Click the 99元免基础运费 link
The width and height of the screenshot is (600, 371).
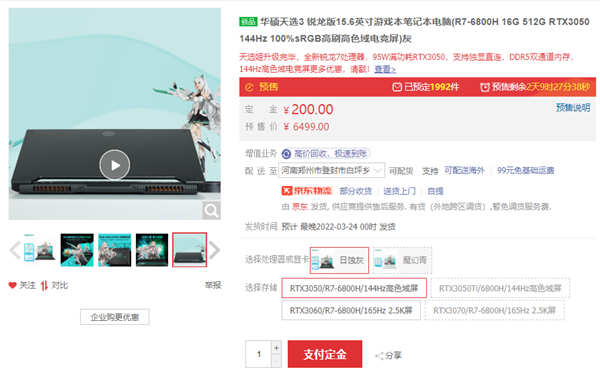pyautogui.click(x=525, y=170)
